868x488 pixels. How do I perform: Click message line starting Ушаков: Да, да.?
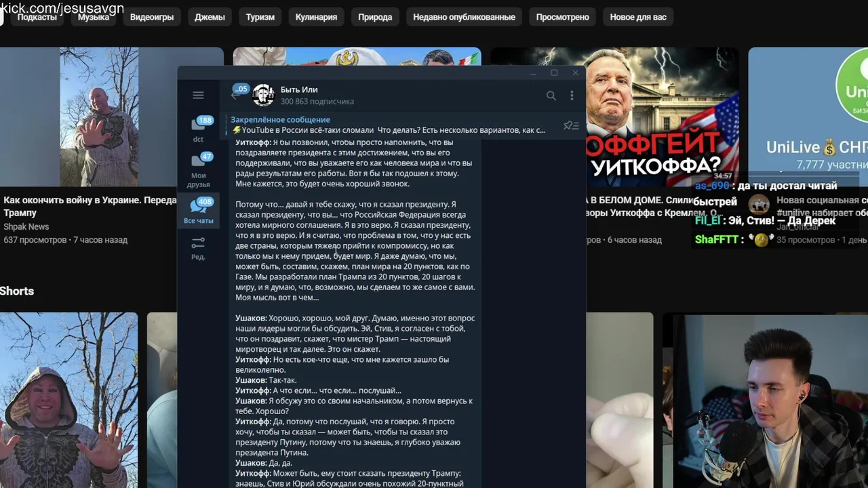pyautogui.click(x=264, y=463)
